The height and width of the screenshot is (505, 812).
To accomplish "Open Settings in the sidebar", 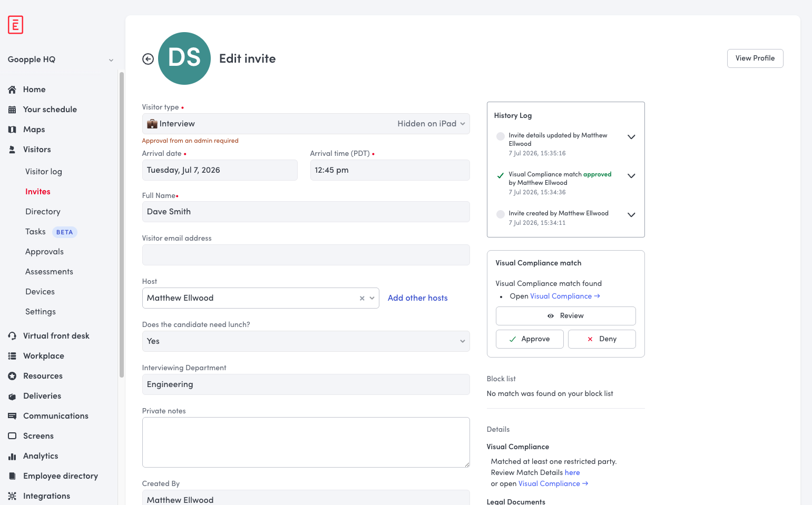I will coord(41,312).
